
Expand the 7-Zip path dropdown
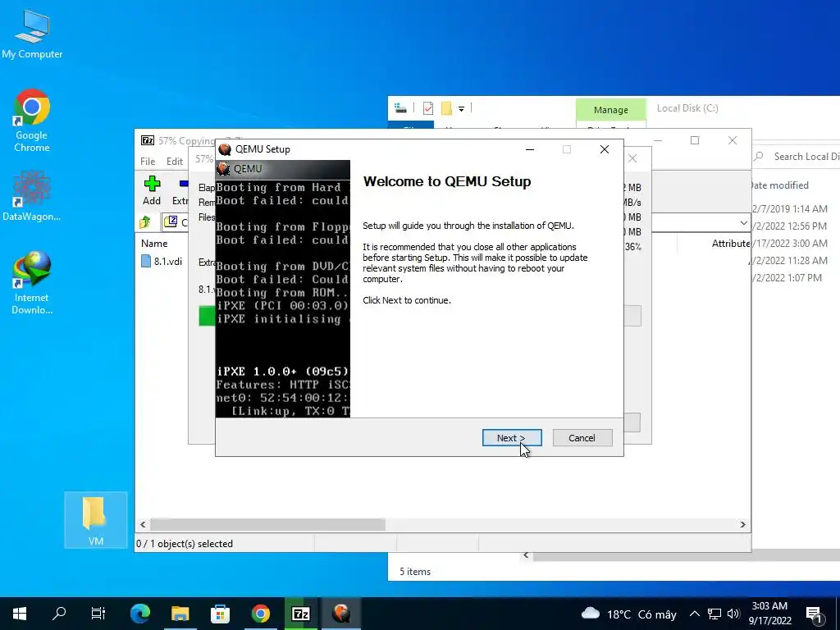click(743, 222)
